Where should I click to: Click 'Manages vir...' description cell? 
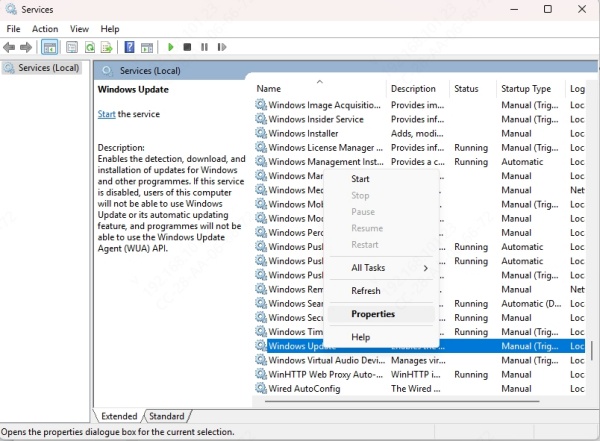click(418, 360)
